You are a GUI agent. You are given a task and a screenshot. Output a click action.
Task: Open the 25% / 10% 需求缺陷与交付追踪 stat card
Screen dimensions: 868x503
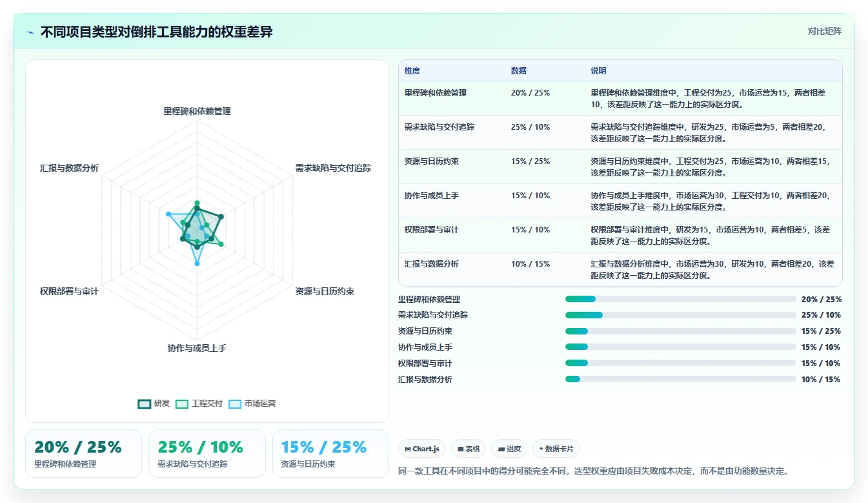207,453
